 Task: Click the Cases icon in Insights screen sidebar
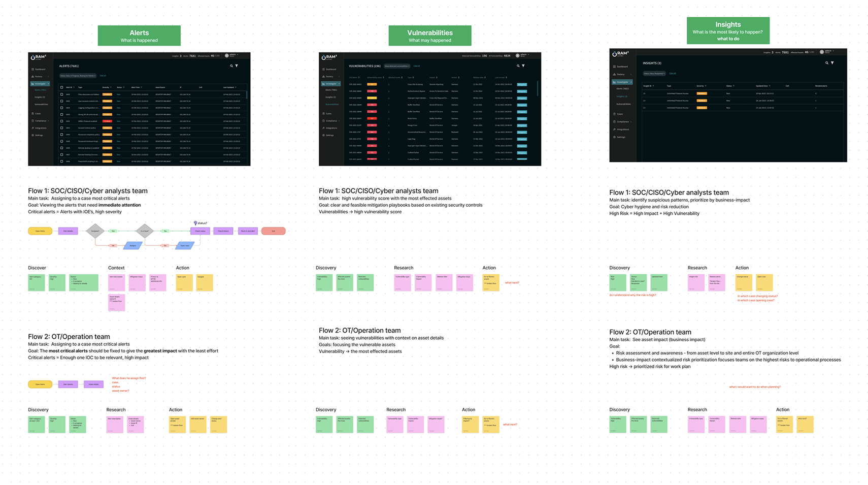pos(614,114)
